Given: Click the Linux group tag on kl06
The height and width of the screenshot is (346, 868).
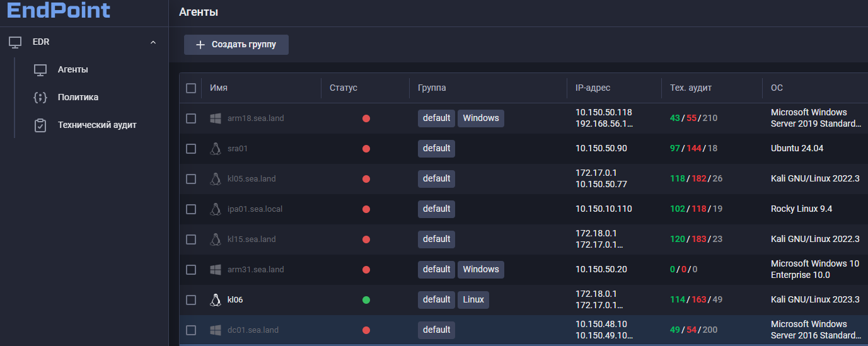Looking at the screenshot, I should (x=473, y=300).
